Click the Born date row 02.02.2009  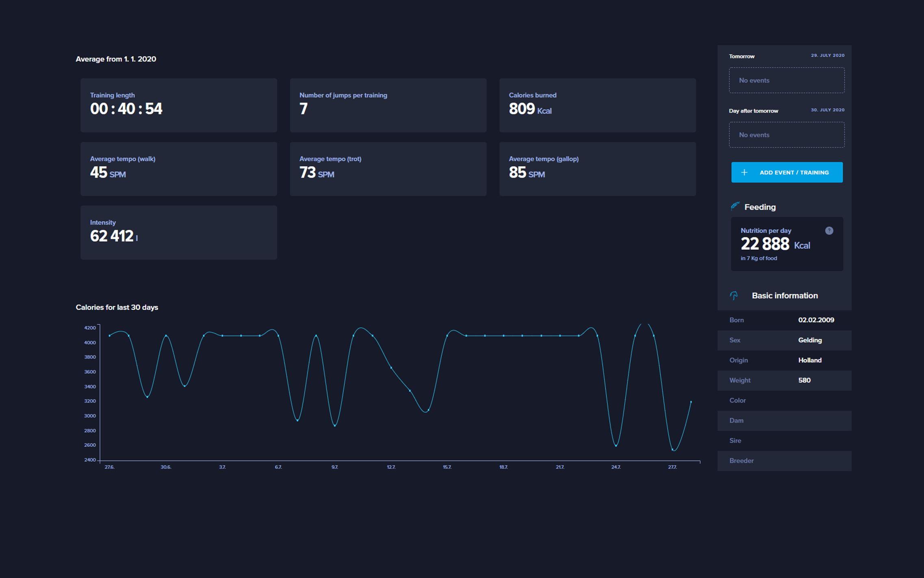coord(784,320)
